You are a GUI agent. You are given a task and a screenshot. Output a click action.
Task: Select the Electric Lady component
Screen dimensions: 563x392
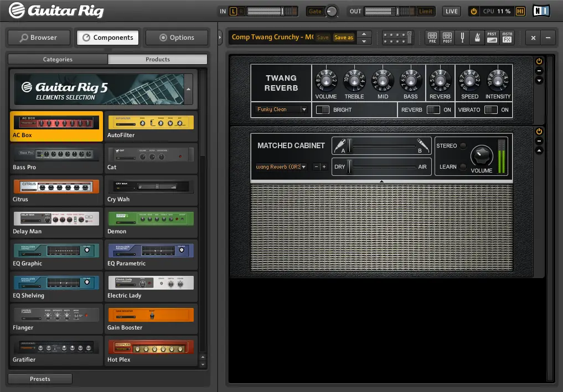(x=151, y=286)
